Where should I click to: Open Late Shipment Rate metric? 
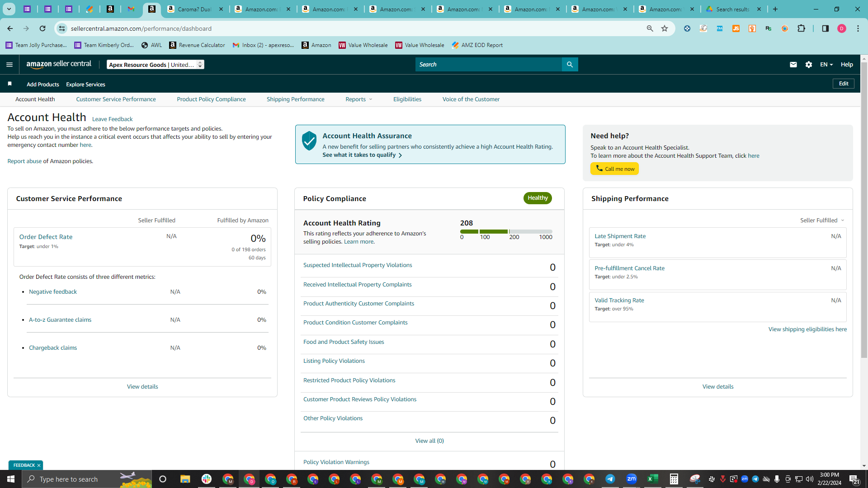(x=620, y=236)
